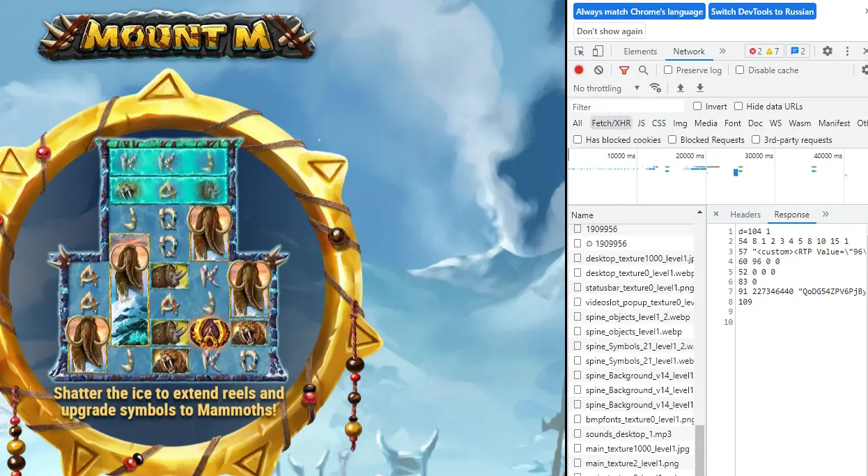Expand more DevTools panels chevron
868x476 pixels.
click(722, 52)
